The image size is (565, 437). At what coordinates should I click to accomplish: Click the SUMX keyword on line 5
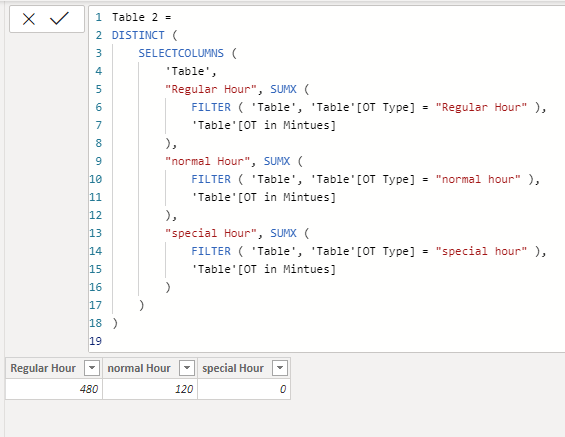pos(283,89)
